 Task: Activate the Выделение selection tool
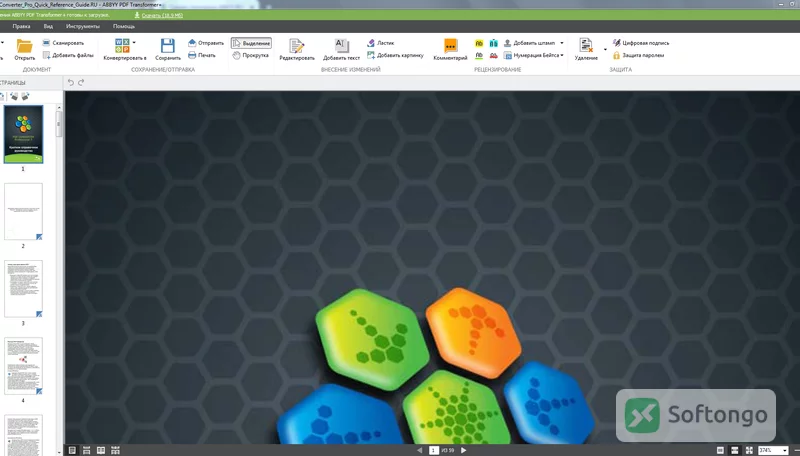[251, 43]
